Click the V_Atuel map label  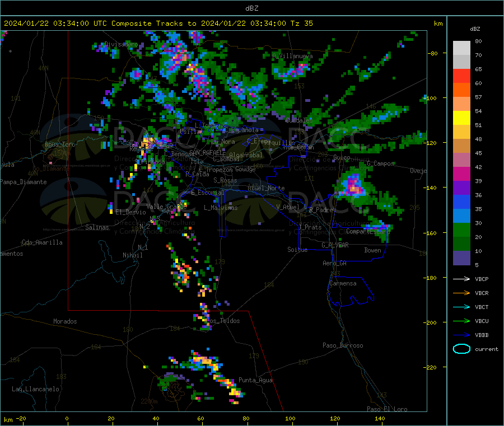(x=288, y=207)
